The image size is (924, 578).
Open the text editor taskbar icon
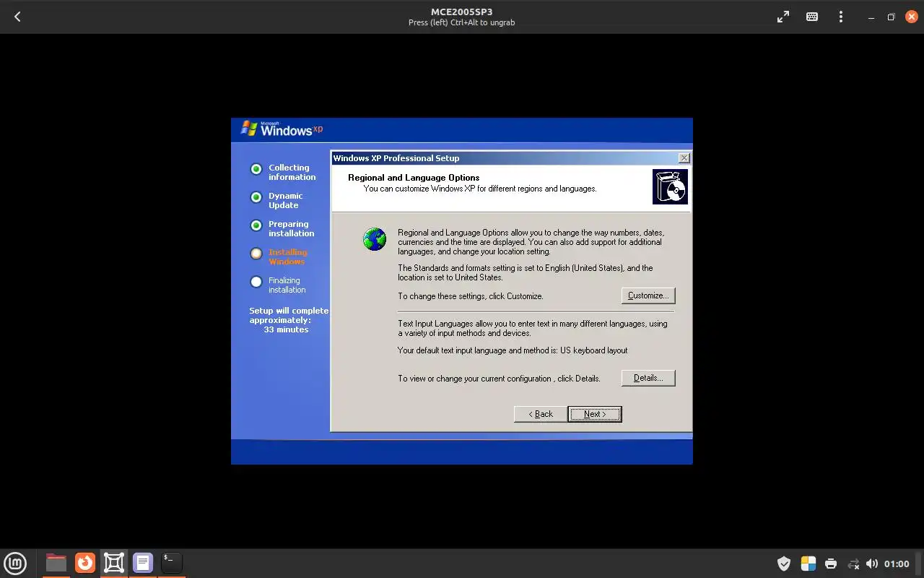pos(143,563)
